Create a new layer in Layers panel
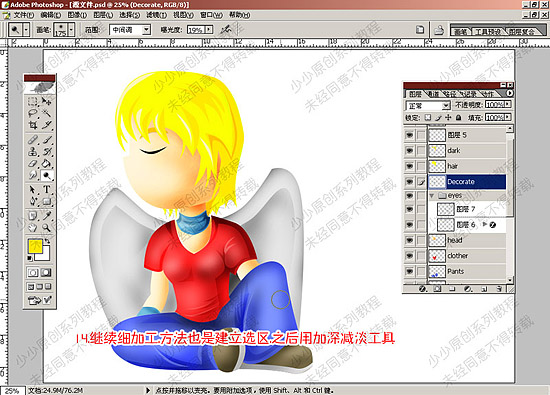The image size is (550, 395). tap(484, 289)
